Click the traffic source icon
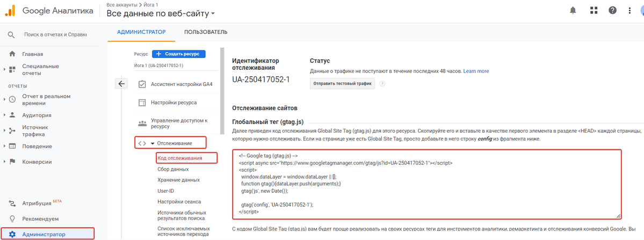This screenshot has width=644, height=240. 12,130
